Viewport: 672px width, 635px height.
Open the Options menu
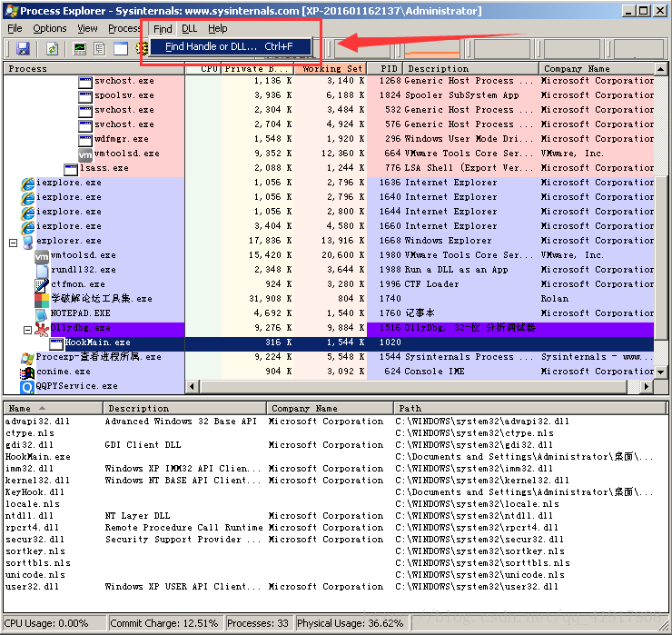[x=50, y=28]
